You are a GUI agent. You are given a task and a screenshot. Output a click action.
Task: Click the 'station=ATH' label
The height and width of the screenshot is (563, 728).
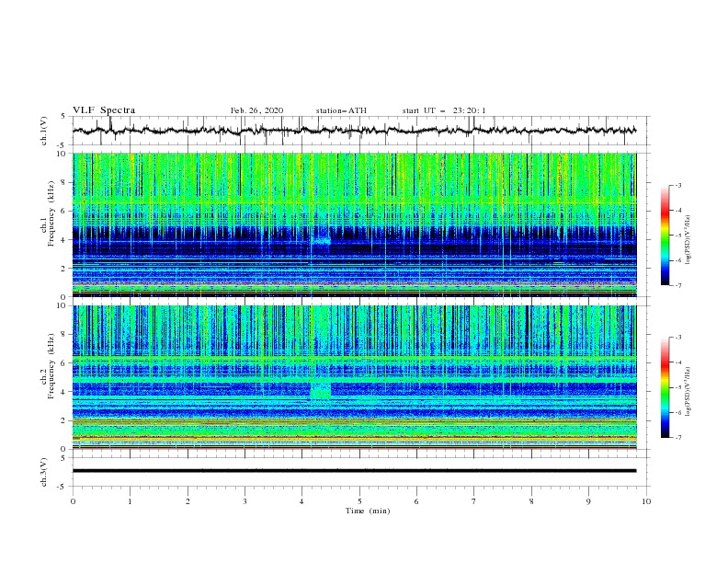(341, 110)
